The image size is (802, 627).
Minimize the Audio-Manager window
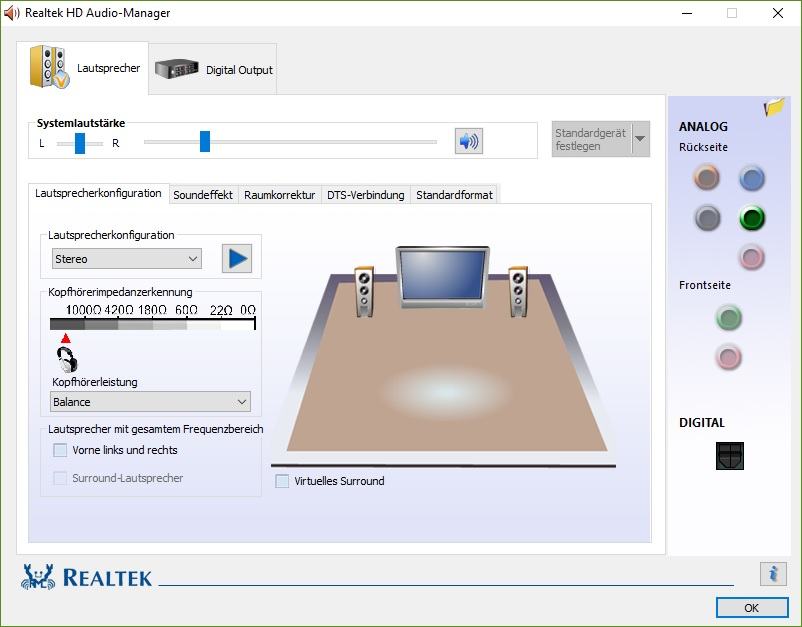tap(687, 13)
